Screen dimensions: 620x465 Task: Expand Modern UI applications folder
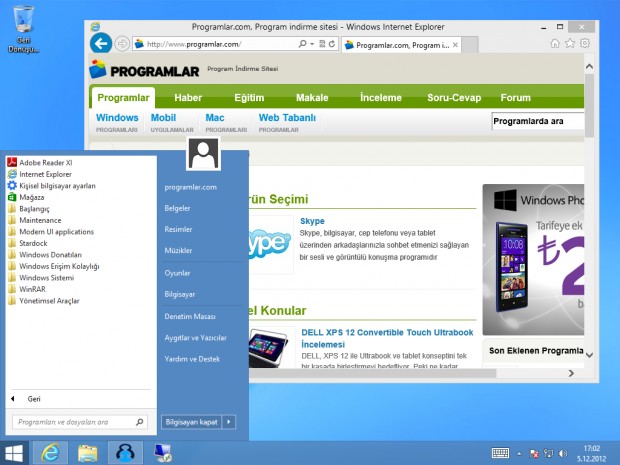[51, 231]
